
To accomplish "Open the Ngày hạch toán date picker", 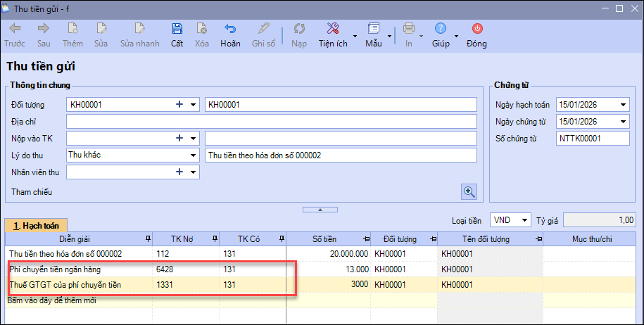I will (x=623, y=105).
